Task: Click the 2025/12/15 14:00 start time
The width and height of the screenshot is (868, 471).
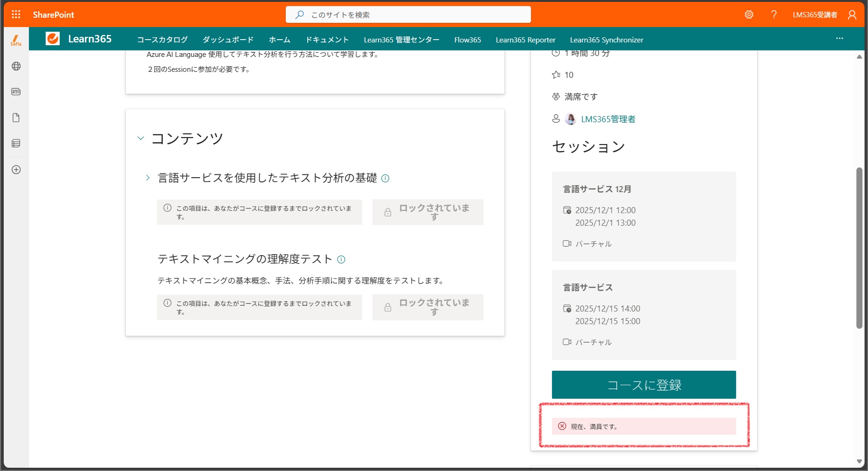Action: pos(607,308)
